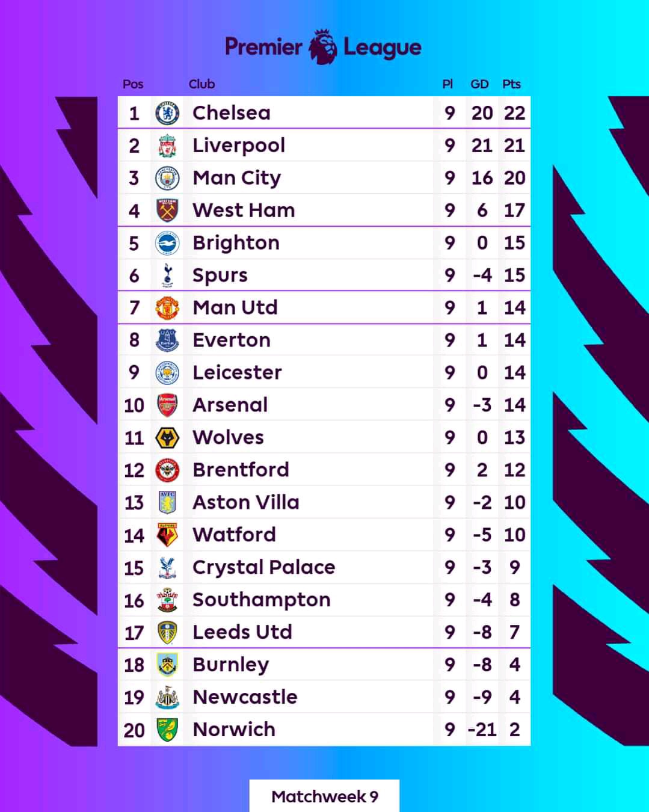Click the Club column header

(201, 84)
